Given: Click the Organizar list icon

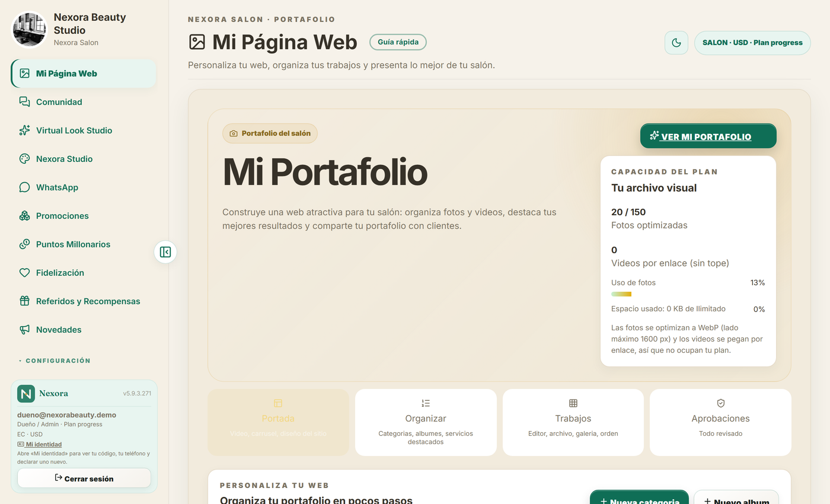Looking at the screenshot, I should tap(426, 403).
